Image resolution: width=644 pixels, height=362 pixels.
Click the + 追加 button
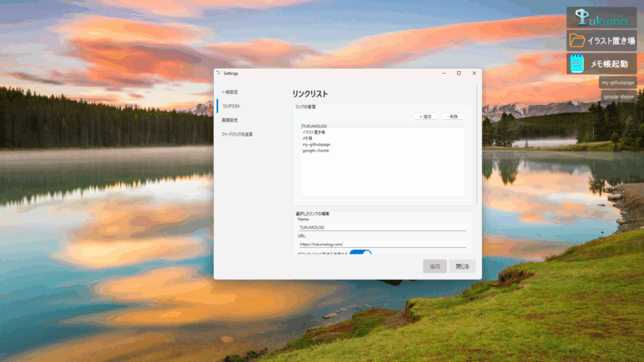click(425, 116)
